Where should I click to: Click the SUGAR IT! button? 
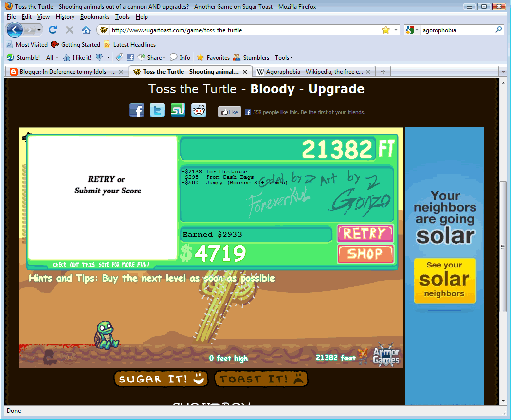(161, 379)
